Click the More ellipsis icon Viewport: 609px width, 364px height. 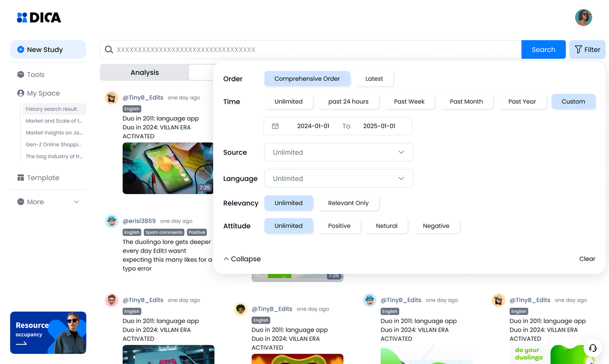coord(20,202)
